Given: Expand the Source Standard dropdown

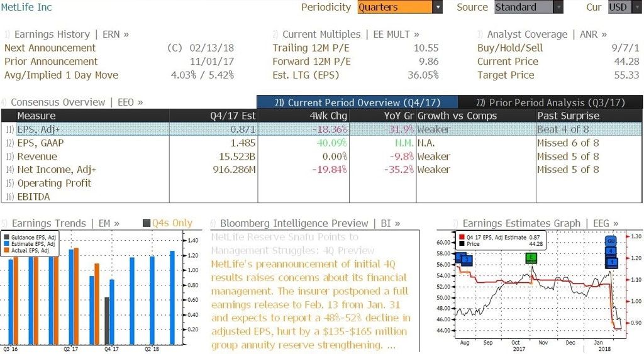Looking at the screenshot, I should pyautogui.click(x=528, y=7).
